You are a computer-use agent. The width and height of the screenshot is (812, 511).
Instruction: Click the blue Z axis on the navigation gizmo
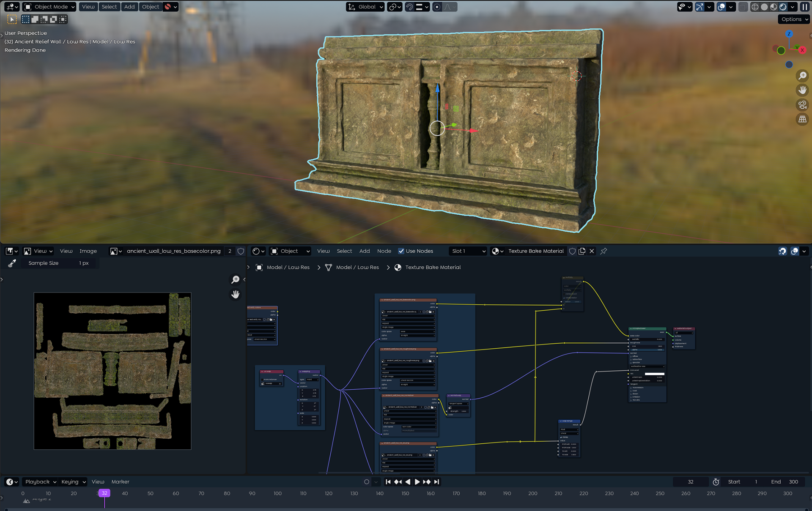pos(789,33)
